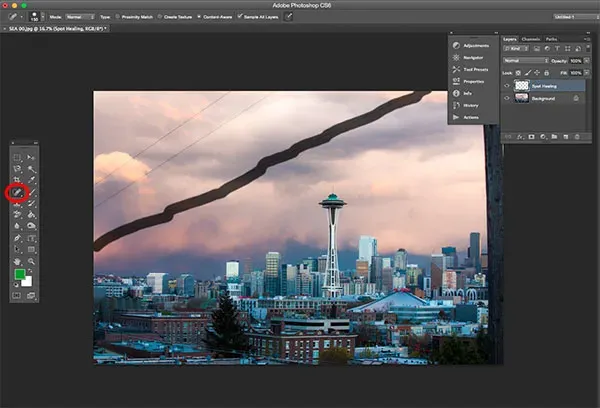Open layer Opacity slider dropdown arrow

587,61
